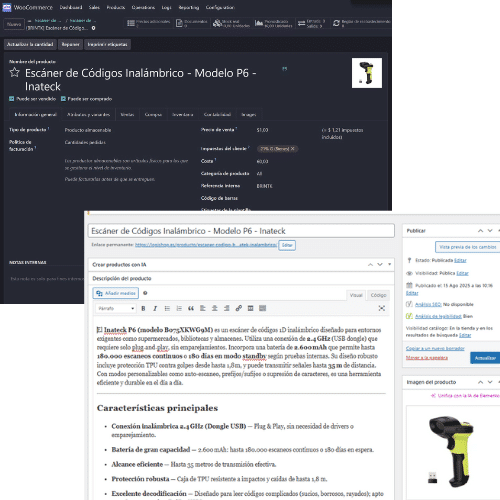Open the Reporting menu
500x500 pixels.
(189, 7)
